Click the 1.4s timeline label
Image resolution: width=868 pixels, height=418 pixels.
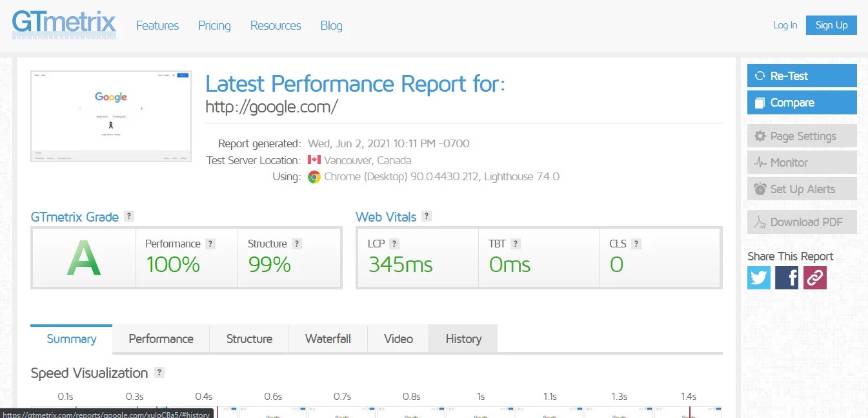pyautogui.click(x=688, y=396)
